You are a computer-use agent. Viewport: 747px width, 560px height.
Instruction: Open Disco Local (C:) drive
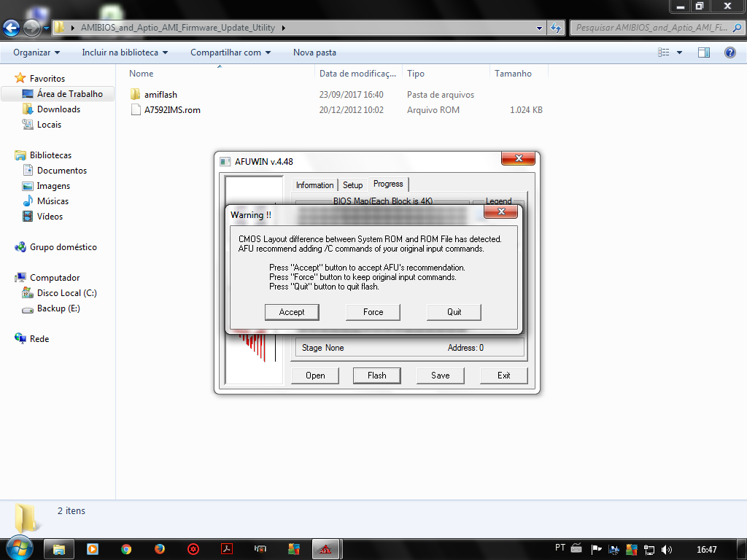(66, 293)
